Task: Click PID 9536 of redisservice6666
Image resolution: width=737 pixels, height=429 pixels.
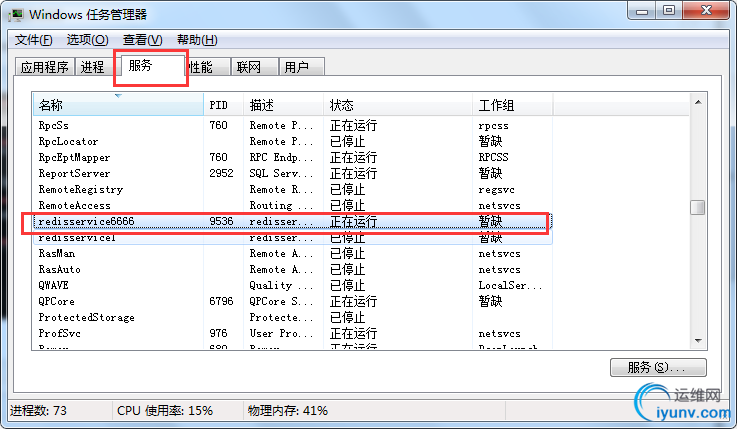Action: [221, 221]
